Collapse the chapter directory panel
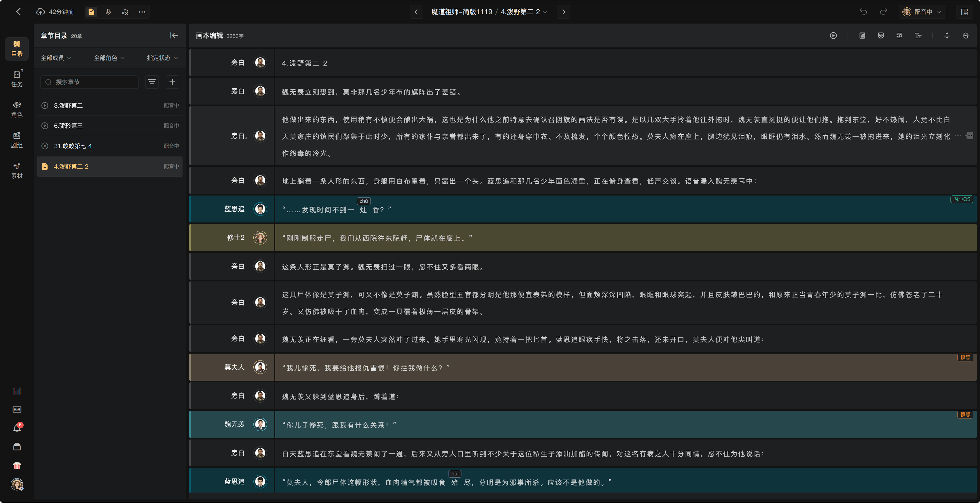 (x=174, y=36)
